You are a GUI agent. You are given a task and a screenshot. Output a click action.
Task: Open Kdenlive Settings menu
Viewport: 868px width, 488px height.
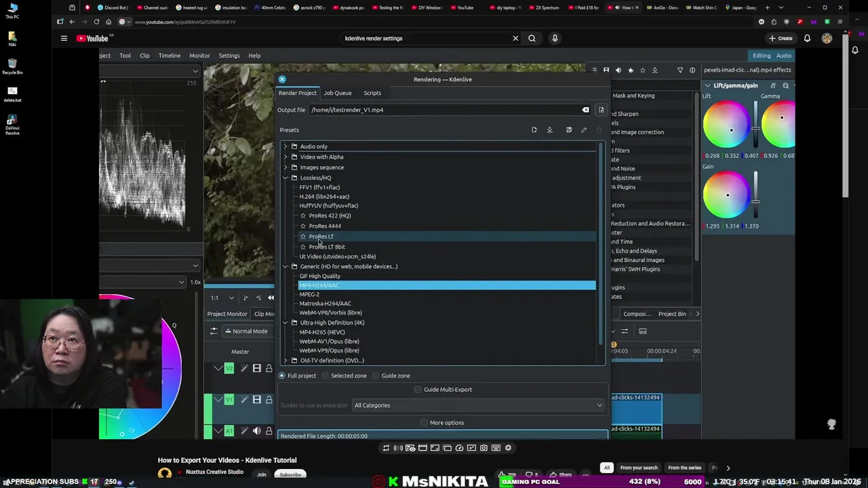[229, 56]
